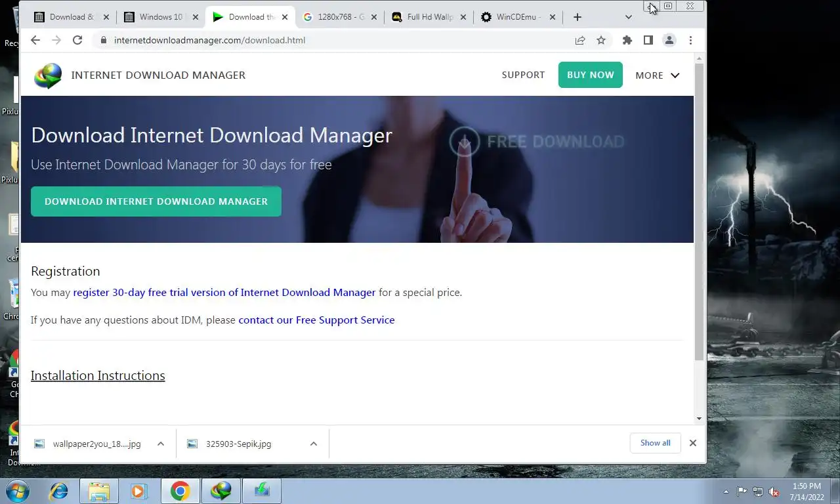
Task: Switch to the 'Download &' tab
Action: tap(72, 17)
